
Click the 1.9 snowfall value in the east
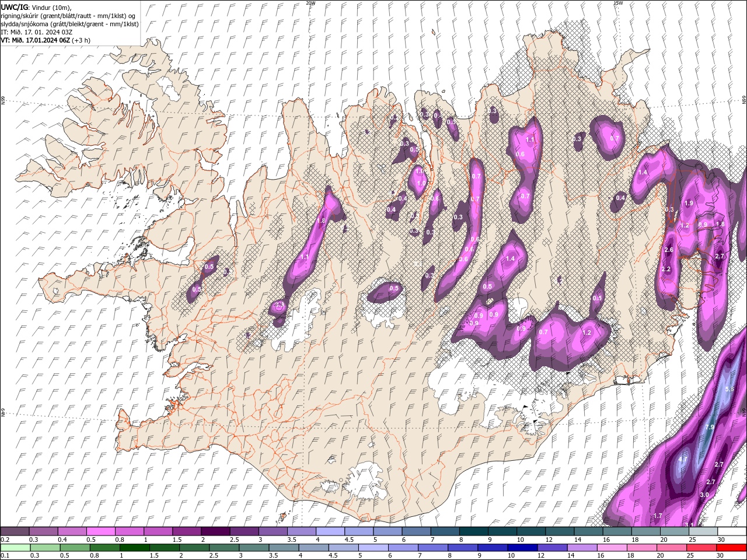pyautogui.click(x=689, y=203)
